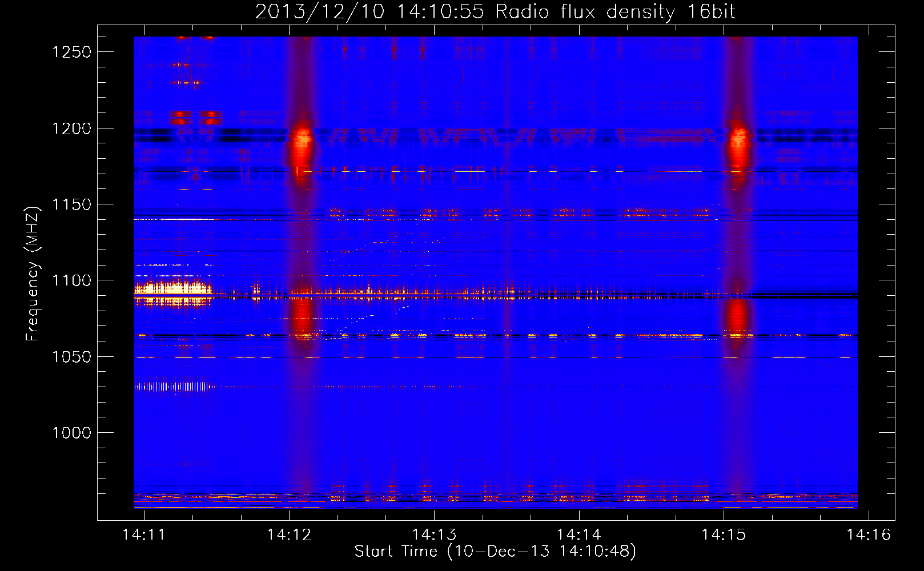Click the 1000 frequency tick label
This screenshot has width=924, height=571.
[72, 433]
